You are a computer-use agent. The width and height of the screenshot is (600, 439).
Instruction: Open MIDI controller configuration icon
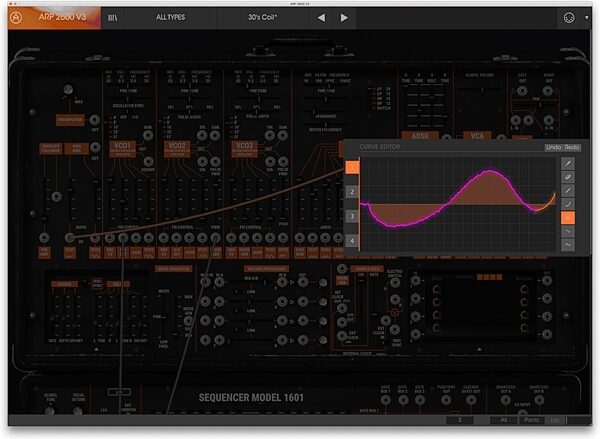(x=569, y=18)
